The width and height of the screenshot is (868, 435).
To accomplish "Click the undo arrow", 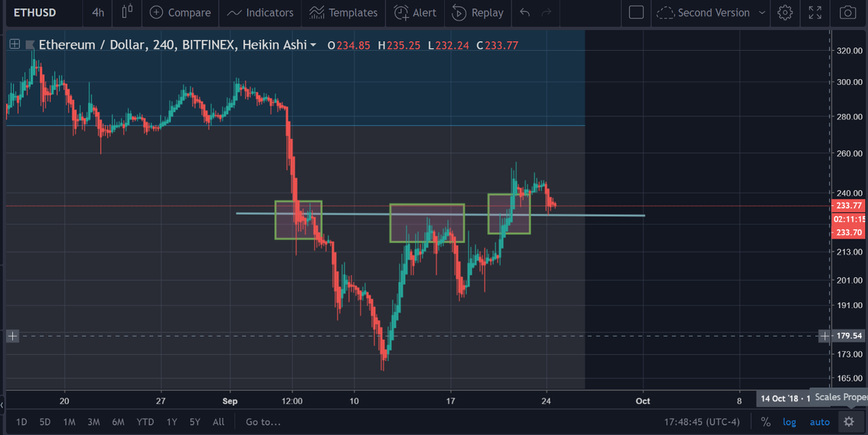I will 524,12.
